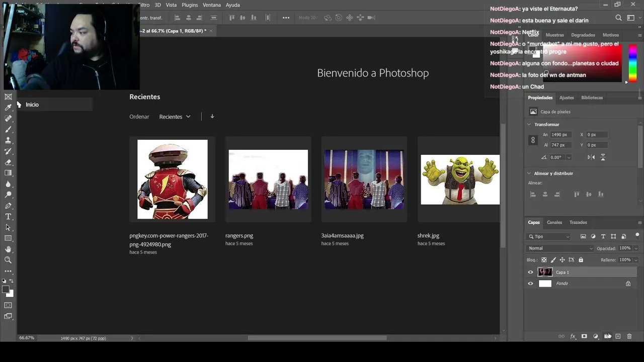
Task: Open the Ayuda menu
Action: point(232,5)
